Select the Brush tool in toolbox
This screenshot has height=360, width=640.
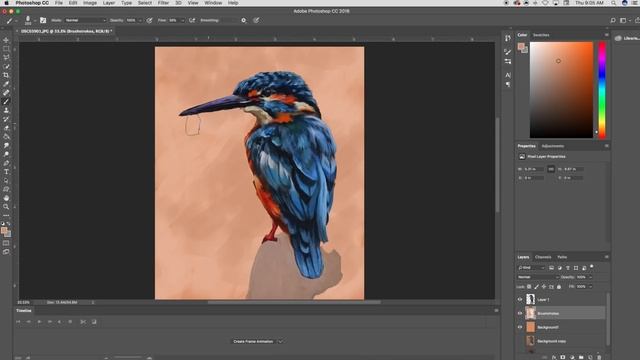click(6, 102)
